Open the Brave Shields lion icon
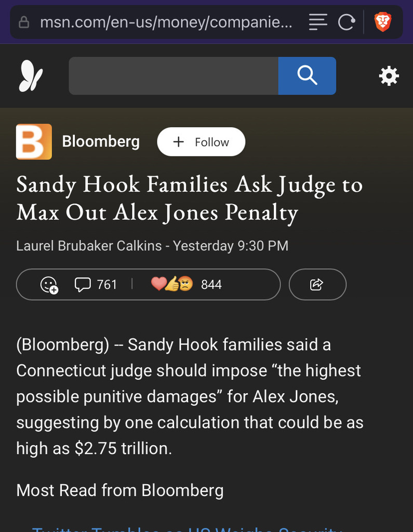Image resolution: width=413 pixels, height=532 pixels. click(383, 22)
